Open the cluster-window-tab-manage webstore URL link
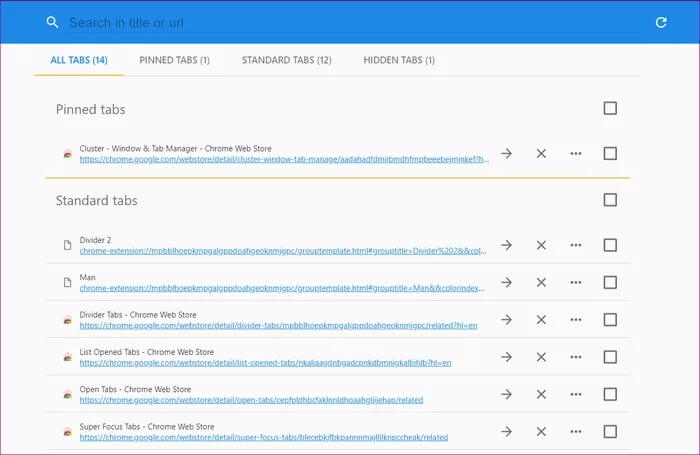 tap(284, 159)
